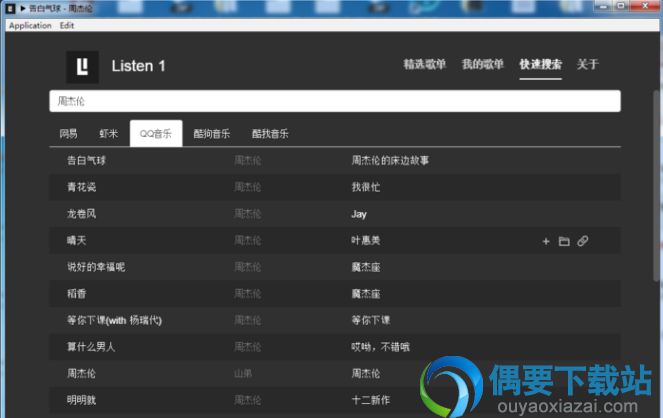
Task: Open the Application menu
Action: click(30, 25)
